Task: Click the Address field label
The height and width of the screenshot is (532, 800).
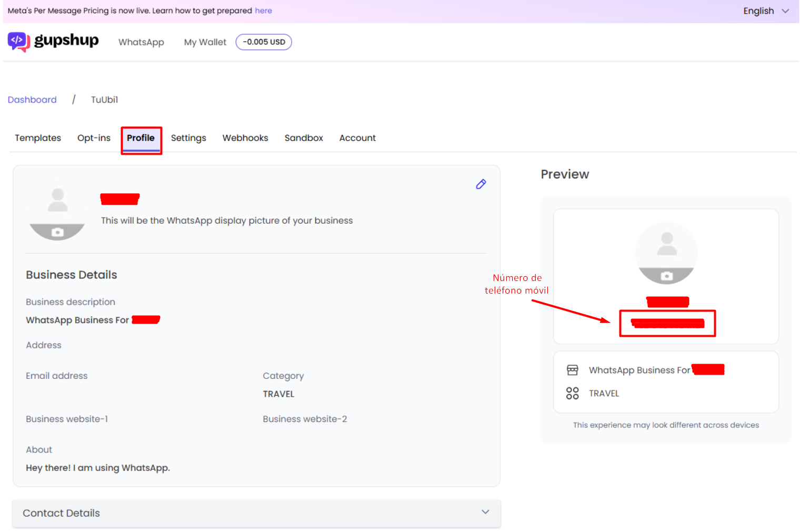Action: (44, 345)
